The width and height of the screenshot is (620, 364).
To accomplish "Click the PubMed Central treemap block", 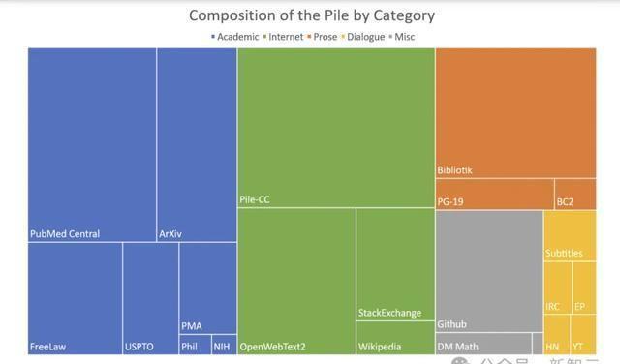I will pyautogui.click(x=92, y=144).
